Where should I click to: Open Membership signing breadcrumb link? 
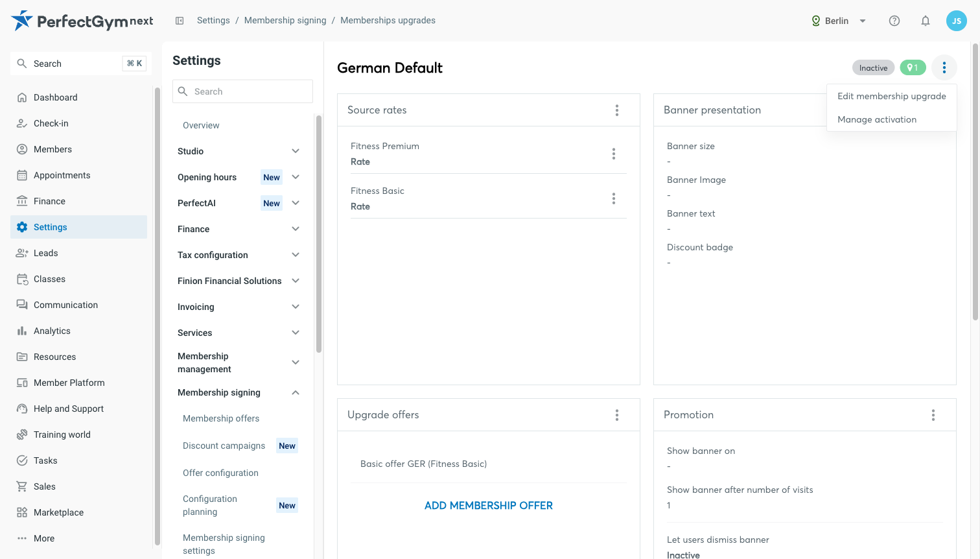coord(285,20)
